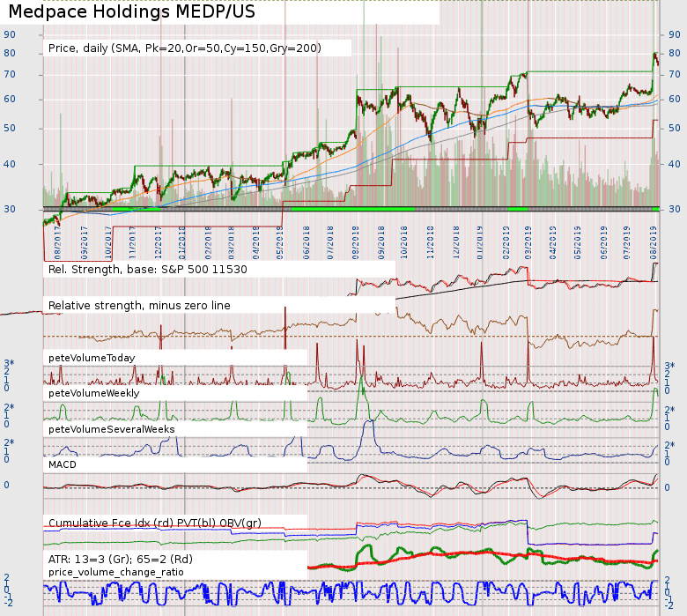Click the "MACD" panel label

pyautogui.click(x=63, y=464)
